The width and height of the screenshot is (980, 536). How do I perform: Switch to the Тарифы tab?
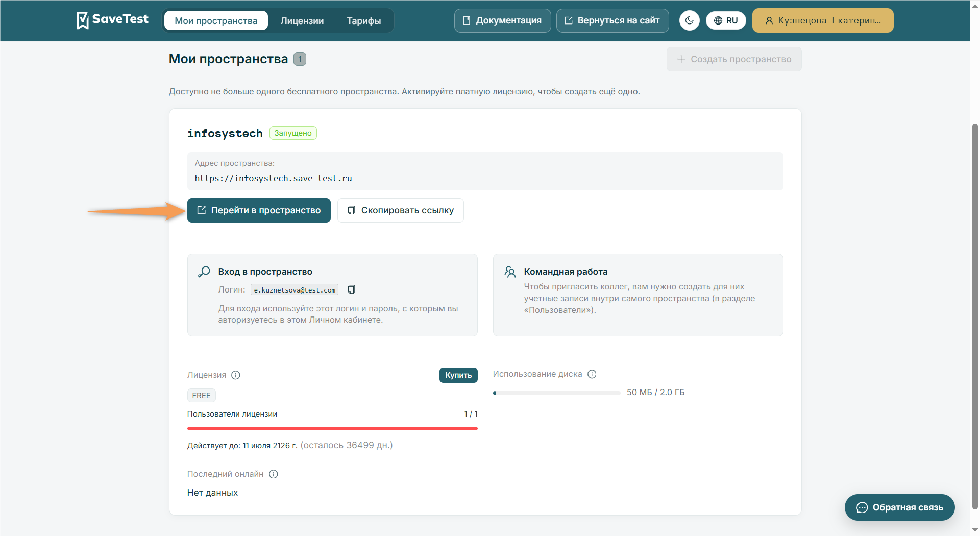[364, 20]
